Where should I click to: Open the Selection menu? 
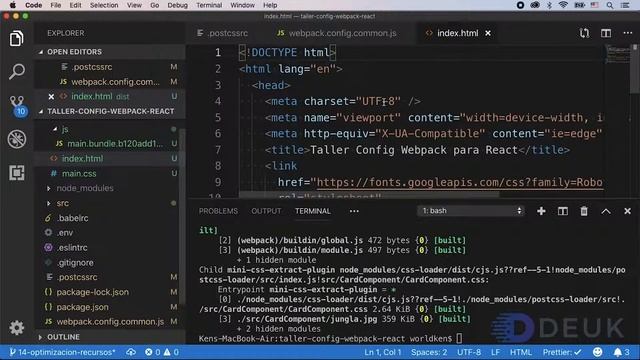click(104, 5)
